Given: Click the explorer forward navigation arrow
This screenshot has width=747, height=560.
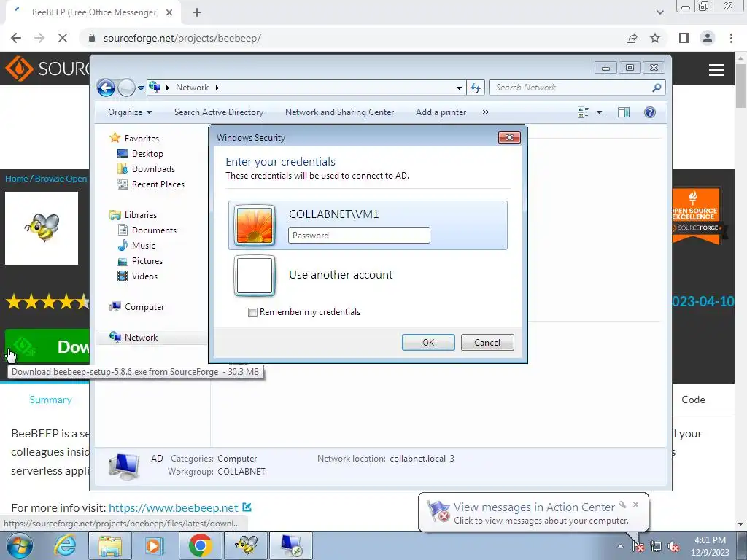Looking at the screenshot, I should pos(126,87).
